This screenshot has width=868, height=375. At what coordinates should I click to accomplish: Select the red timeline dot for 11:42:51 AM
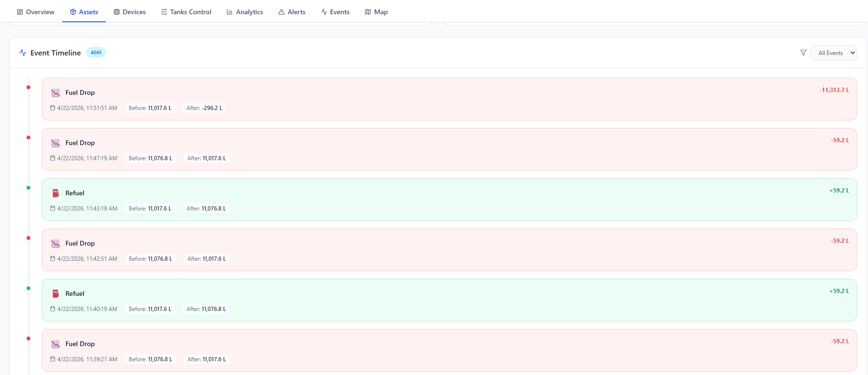click(x=28, y=238)
